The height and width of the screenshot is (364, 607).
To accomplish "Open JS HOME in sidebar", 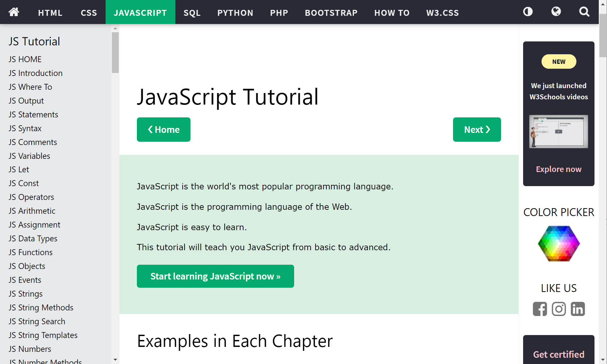I will tap(25, 59).
